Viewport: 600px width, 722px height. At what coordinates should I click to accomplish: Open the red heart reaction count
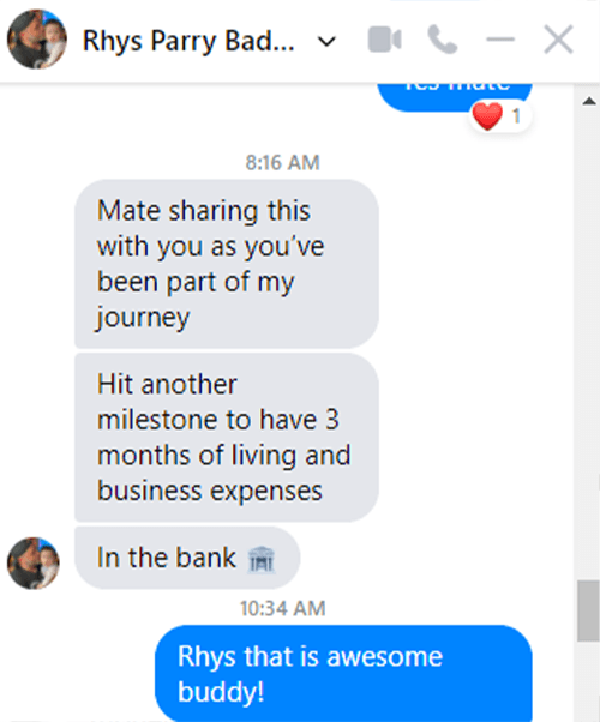tap(500, 116)
